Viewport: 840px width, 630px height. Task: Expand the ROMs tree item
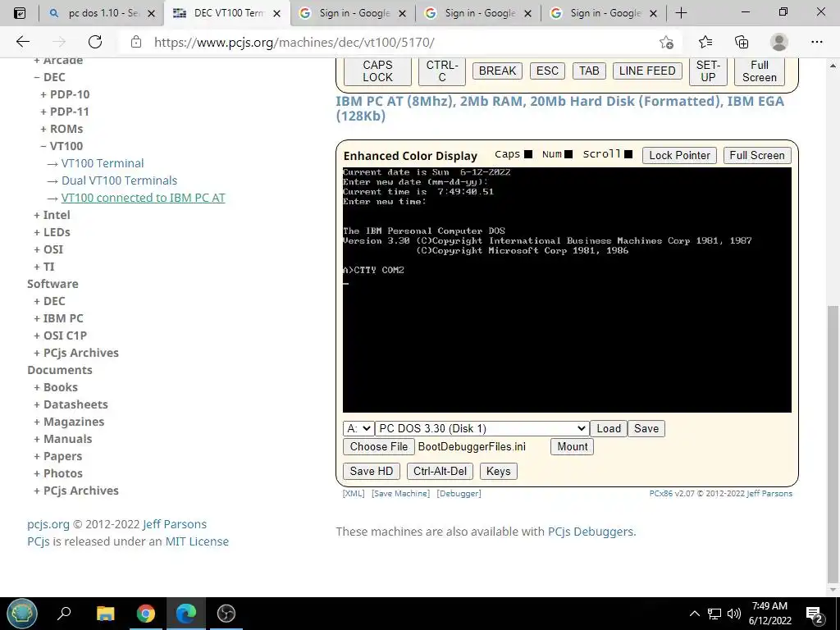(62, 129)
